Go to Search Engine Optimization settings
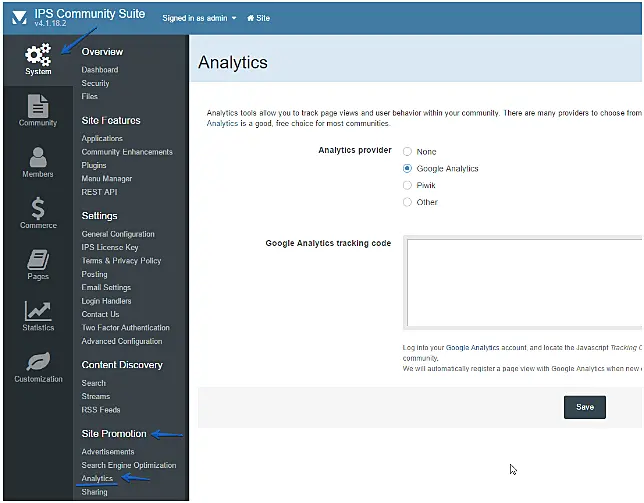The image size is (644, 503). [129, 465]
